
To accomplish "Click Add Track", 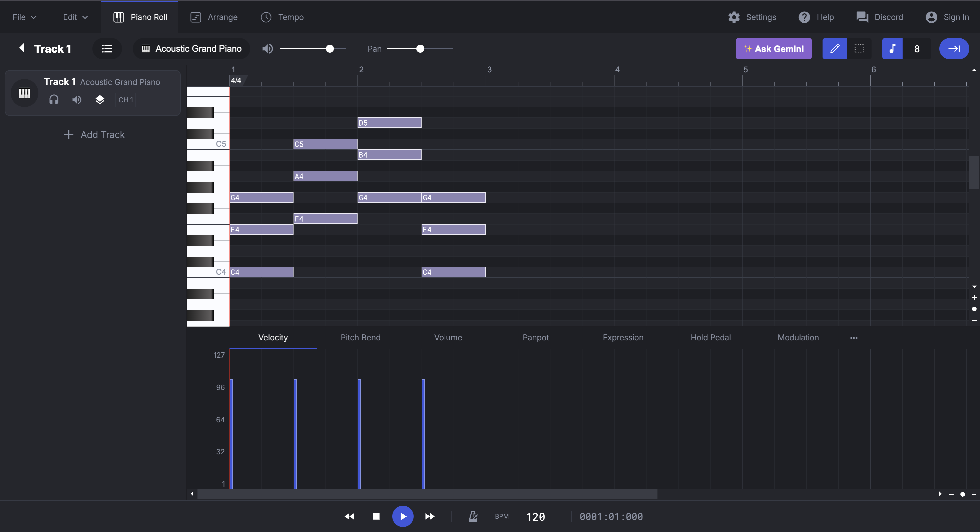I will point(94,135).
